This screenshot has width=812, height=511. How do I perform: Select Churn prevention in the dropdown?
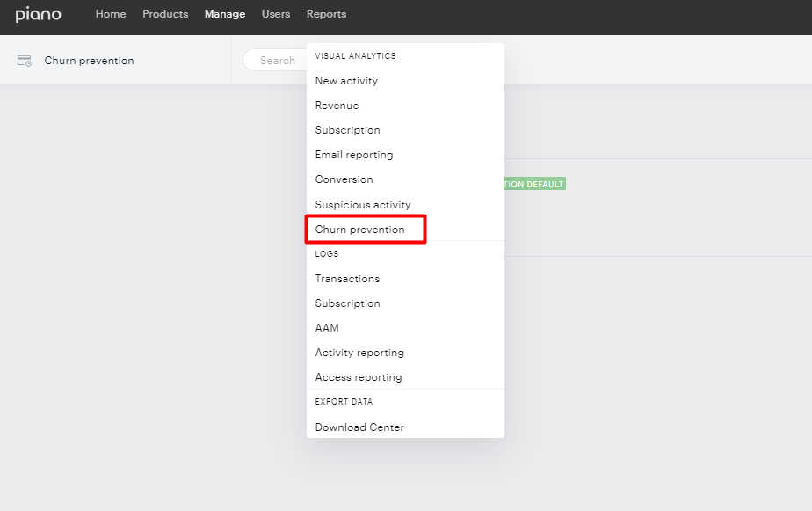pos(360,229)
